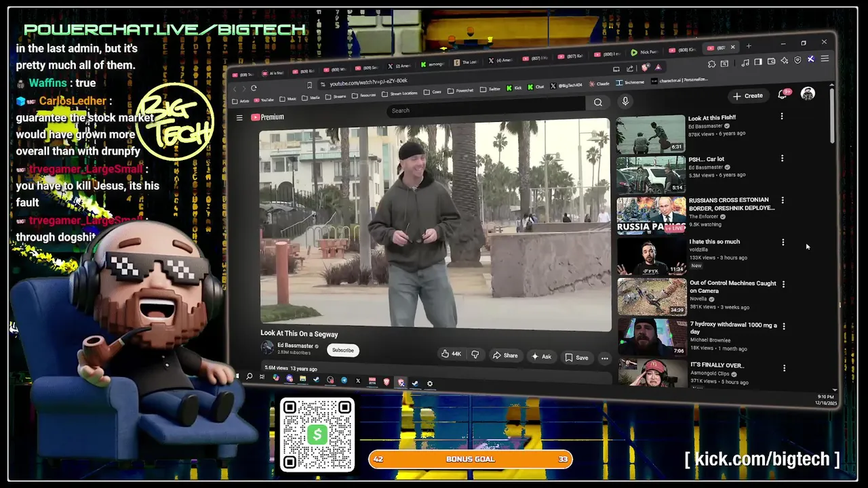Open the Twitter bookmark folder

tap(490, 89)
